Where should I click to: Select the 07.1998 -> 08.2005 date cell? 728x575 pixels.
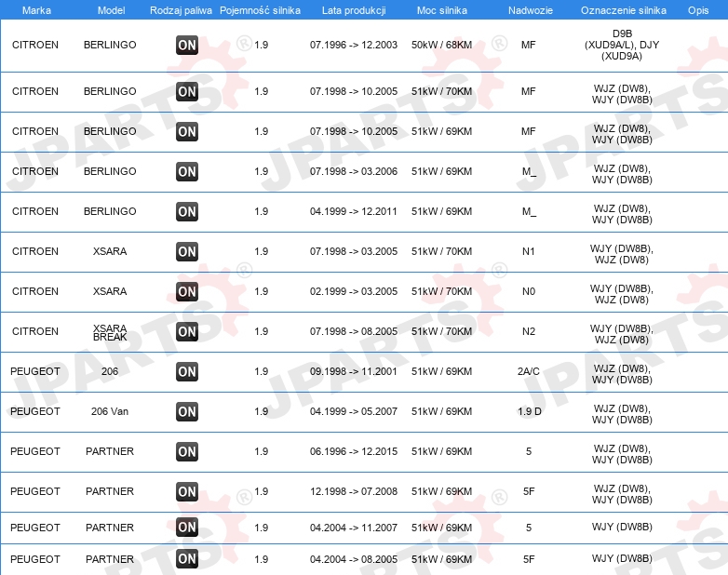[354, 331]
